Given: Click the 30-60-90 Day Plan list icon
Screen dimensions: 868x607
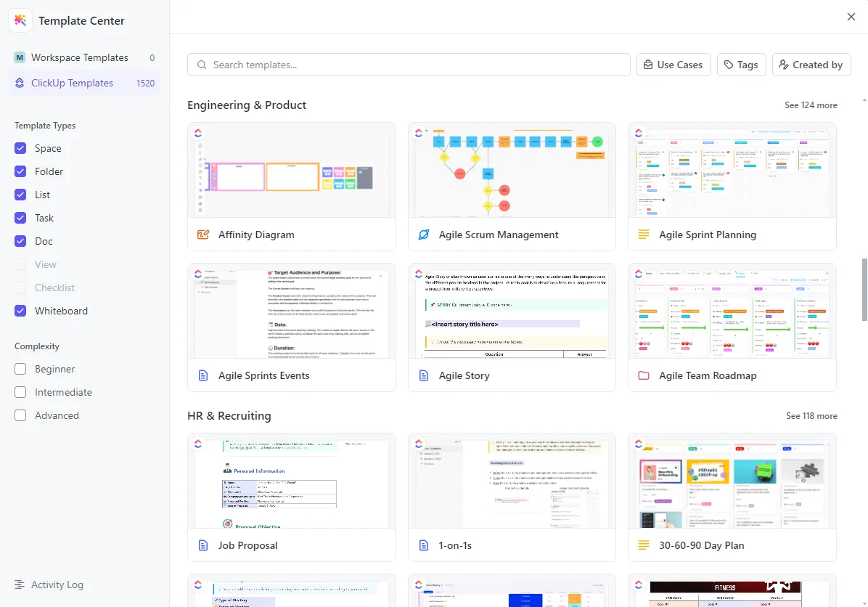Looking at the screenshot, I should point(643,545).
